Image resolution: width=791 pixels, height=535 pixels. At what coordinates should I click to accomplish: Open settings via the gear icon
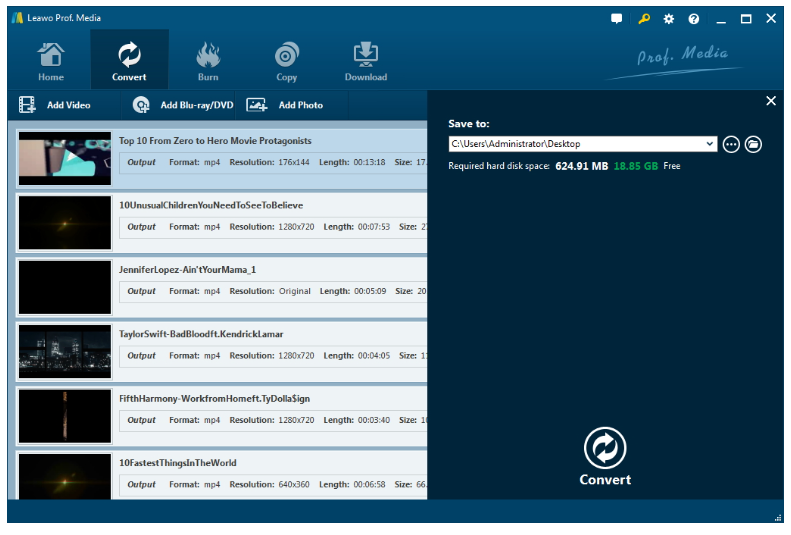click(x=669, y=19)
